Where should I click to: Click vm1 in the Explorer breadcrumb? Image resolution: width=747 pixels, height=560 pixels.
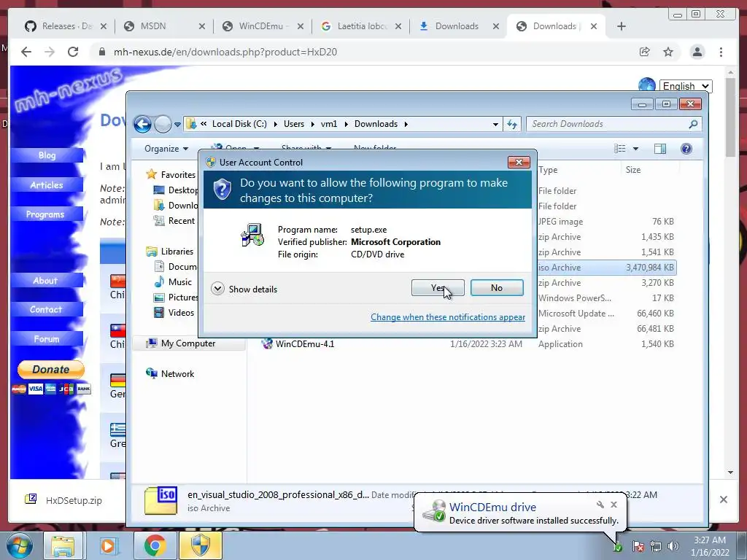coord(329,124)
